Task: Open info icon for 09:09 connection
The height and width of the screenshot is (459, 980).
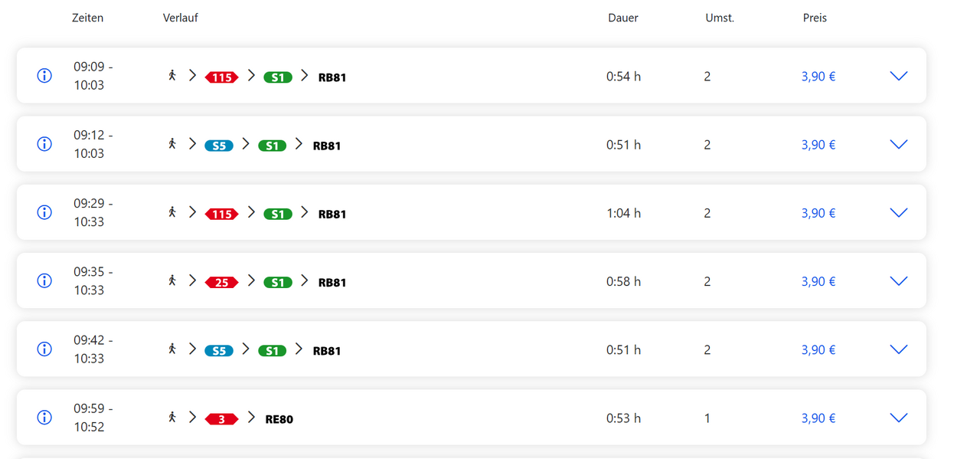Action: tap(44, 76)
